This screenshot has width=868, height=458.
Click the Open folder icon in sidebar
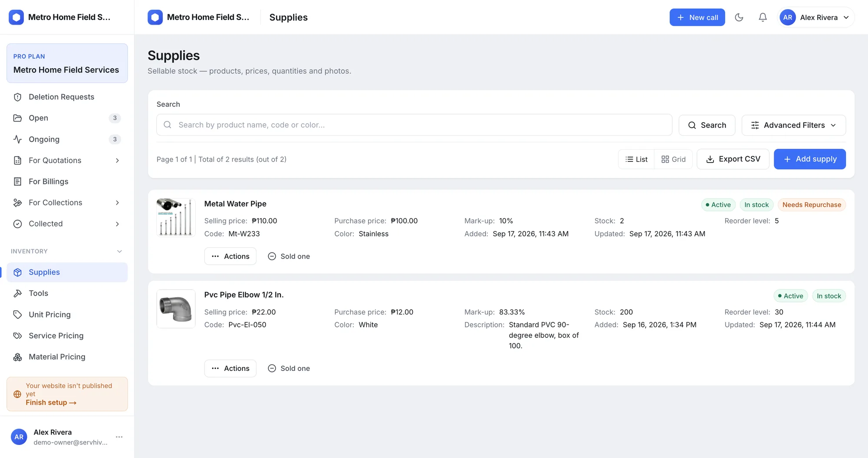[x=17, y=118]
